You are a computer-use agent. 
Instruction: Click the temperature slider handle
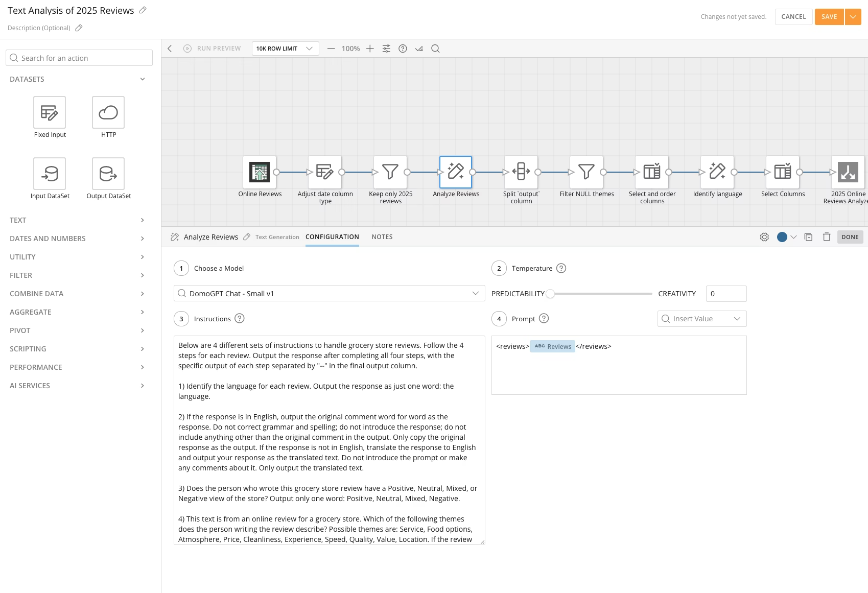pos(550,294)
